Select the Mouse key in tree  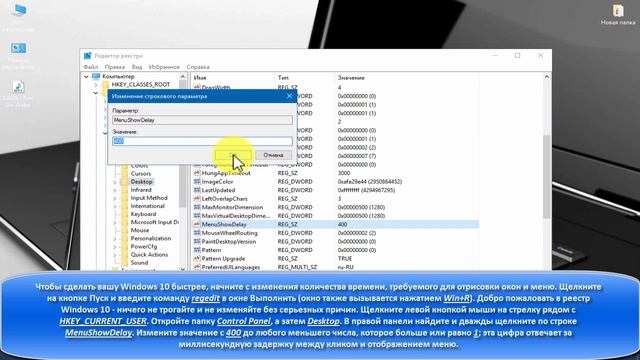[x=140, y=230]
